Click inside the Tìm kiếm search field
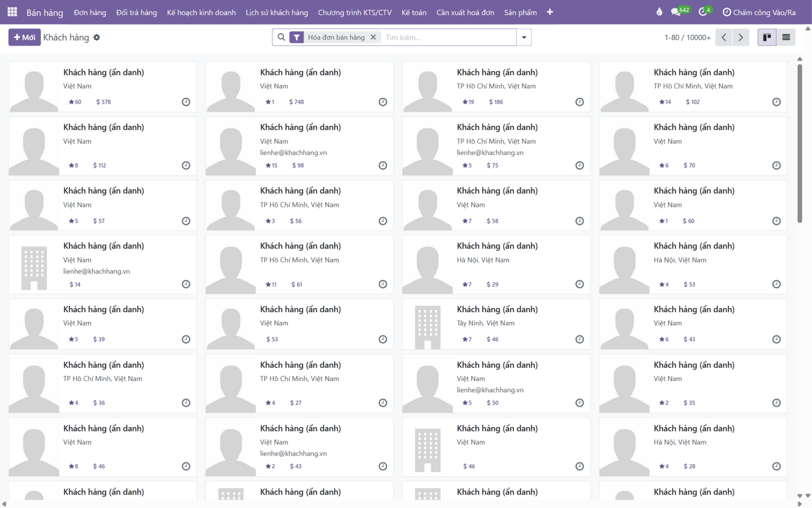Screen dimensions: 812x508 [x=448, y=37]
